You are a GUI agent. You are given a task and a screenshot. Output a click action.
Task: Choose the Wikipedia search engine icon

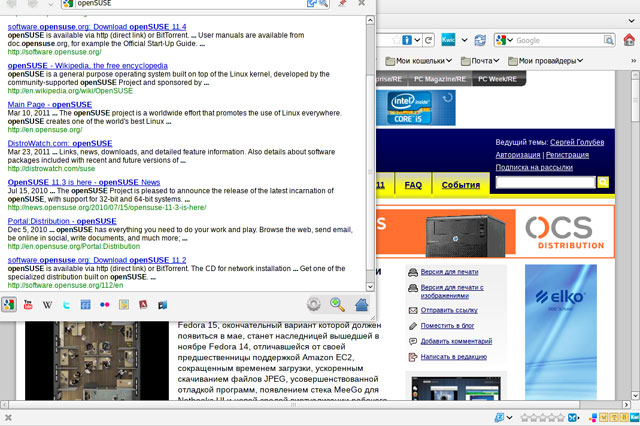[x=48, y=304]
